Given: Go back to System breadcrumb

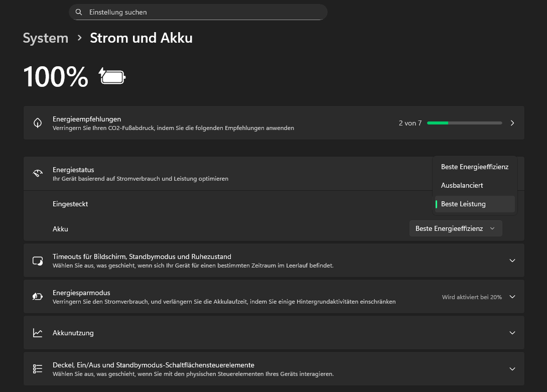Looking at the screenshot, I should coord(46,38).
